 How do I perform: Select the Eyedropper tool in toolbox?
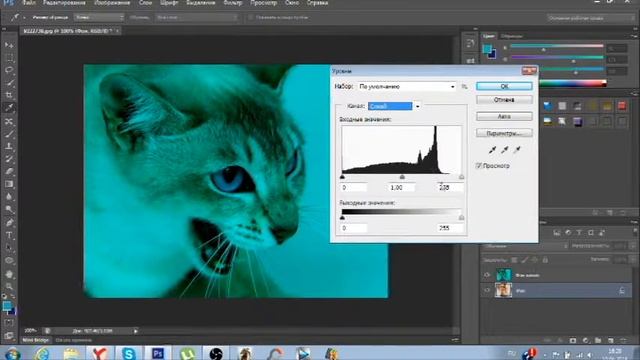coord(9,108)
